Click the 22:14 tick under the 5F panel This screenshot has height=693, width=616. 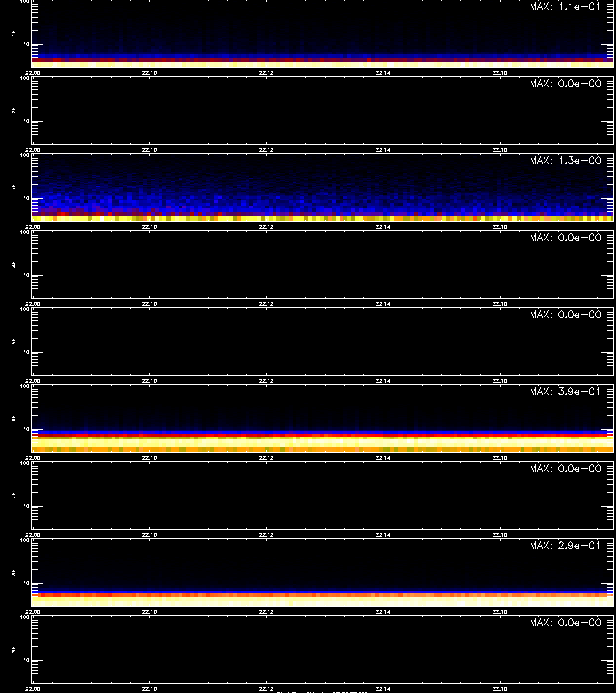click(x=383, y=380)
